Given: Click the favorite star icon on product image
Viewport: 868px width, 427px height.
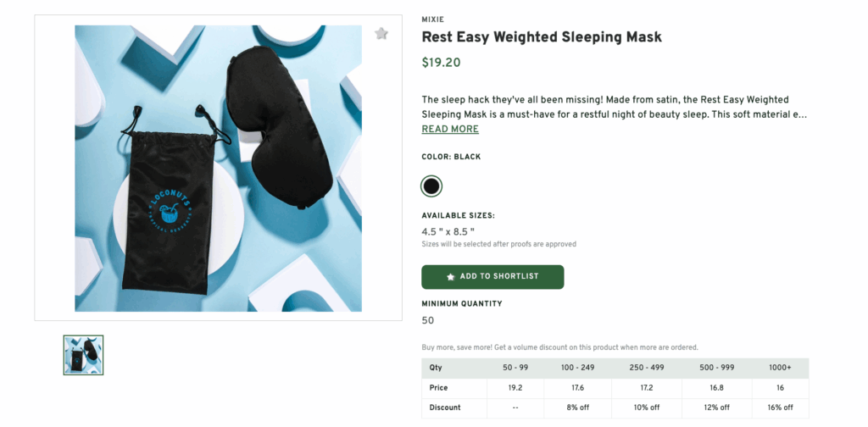Looking at the screenshot, I should [381, 34].
